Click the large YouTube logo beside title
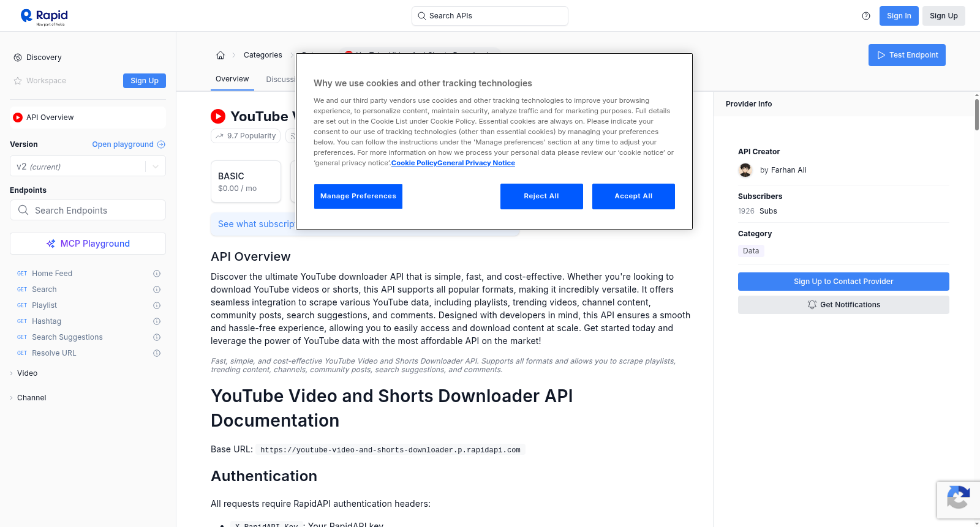Image resolution: width=980 pixels, height=527 pixels. (218, 116)
